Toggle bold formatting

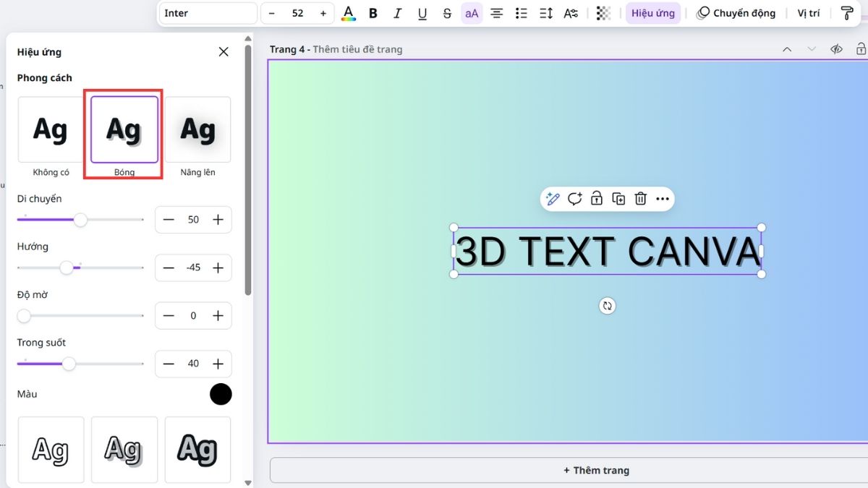(373, 13)
